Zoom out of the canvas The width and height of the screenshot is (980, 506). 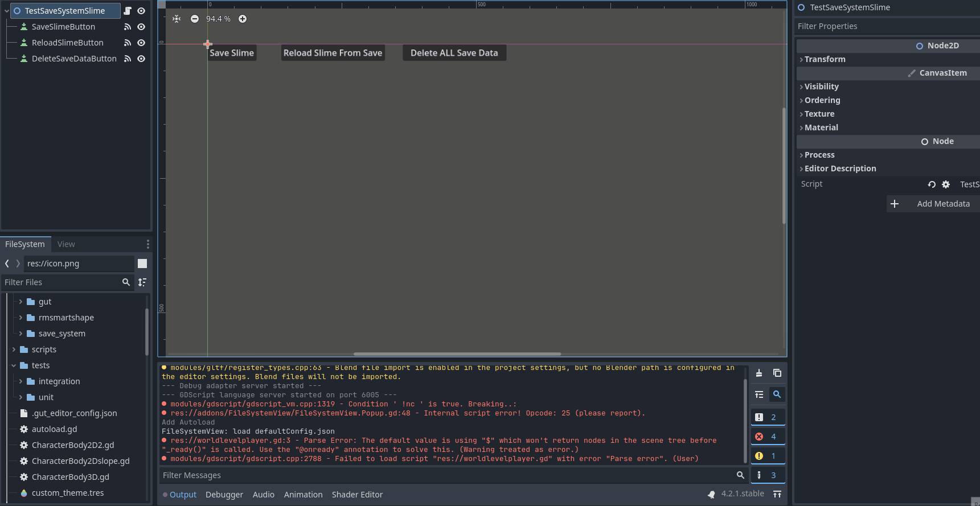click(195, 19)
